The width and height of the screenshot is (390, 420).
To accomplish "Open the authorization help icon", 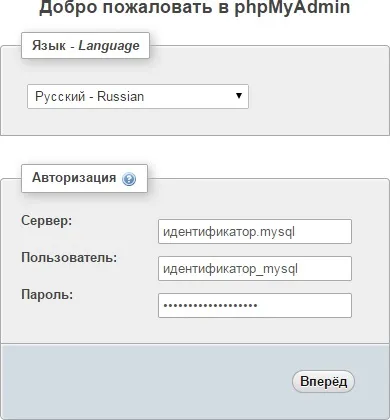I will point(129,179).
